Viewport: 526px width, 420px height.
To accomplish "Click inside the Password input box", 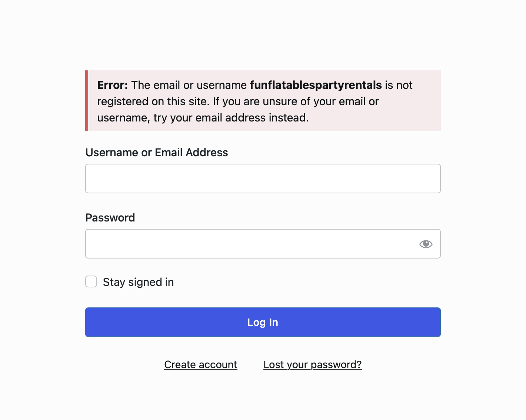I will (x=248, y=244).
